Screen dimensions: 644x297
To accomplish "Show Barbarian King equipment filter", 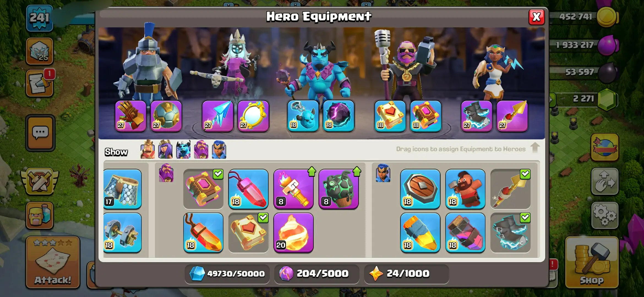I will [x=148, y=149].
